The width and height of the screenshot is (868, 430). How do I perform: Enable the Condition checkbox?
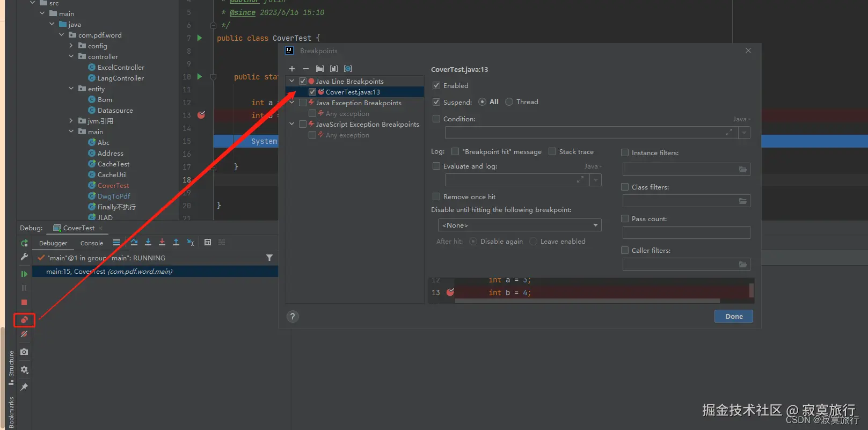436,119
